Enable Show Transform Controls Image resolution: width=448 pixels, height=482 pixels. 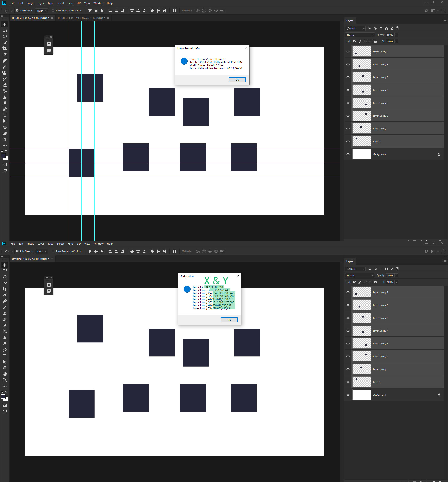[53, 11]
